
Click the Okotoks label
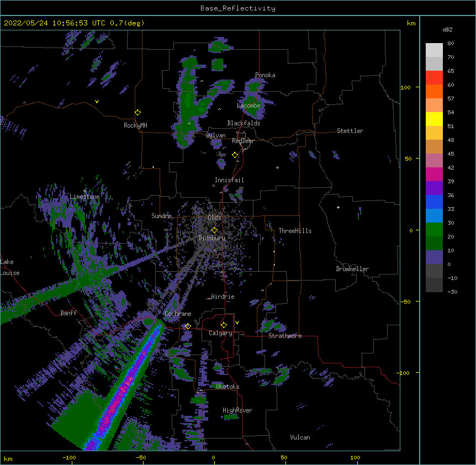pos(228,387)
